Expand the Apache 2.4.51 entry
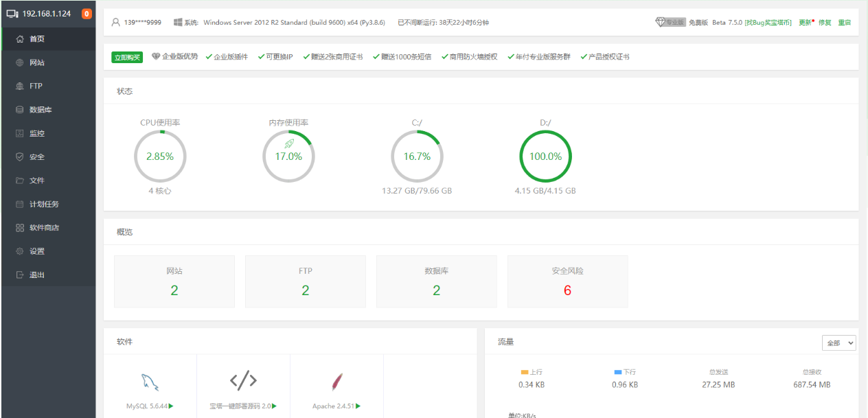Screen dimensions: 868x418 coord(336,405)
